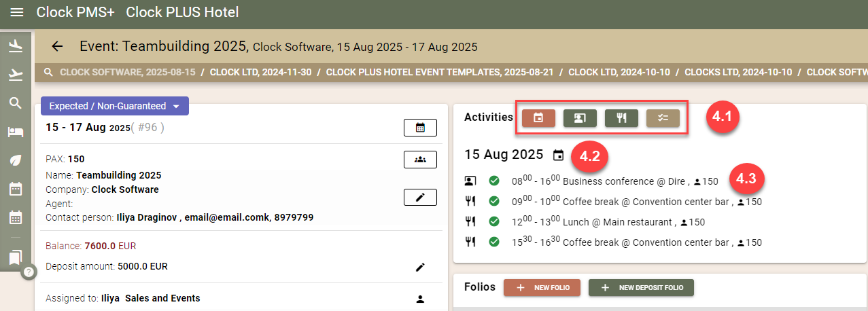Click green check of 15:30 Coffee break

[494, 242]
